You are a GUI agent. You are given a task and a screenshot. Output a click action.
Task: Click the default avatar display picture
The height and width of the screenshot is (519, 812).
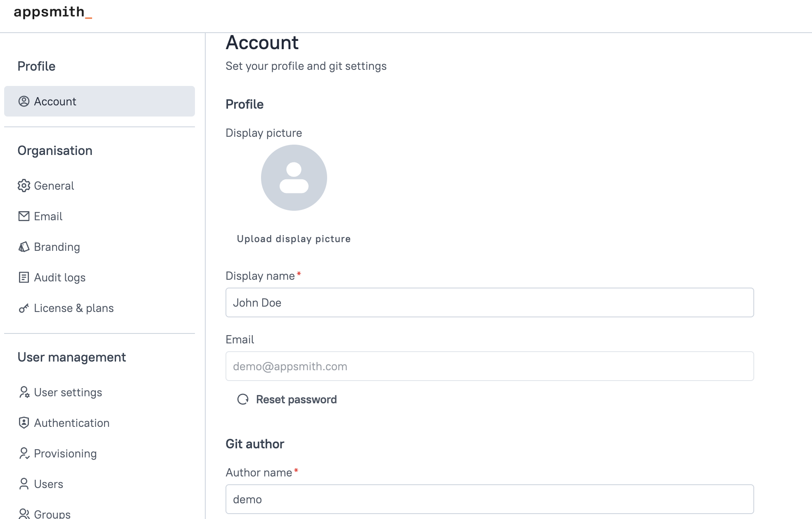pos(294,178)
